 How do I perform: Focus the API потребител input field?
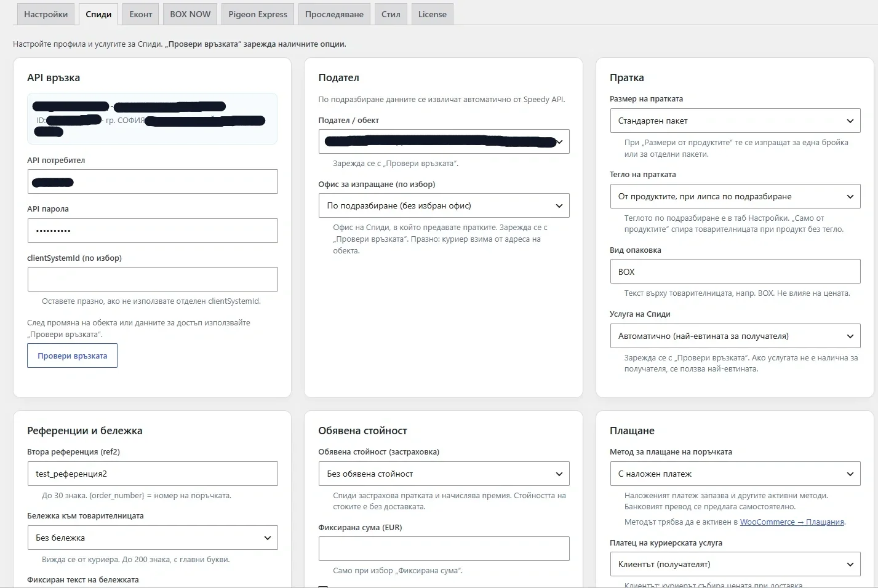point(153,181)
